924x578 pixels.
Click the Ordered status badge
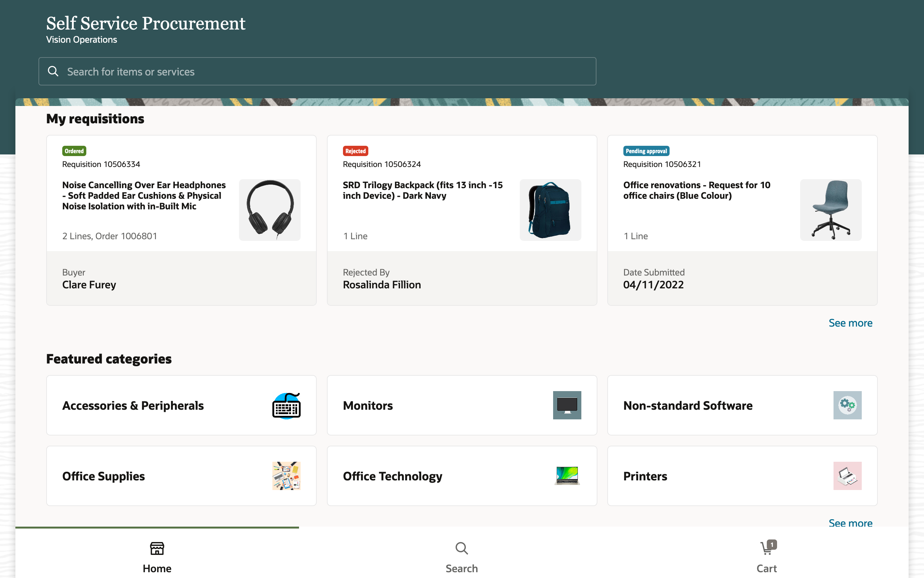pyautogui.click(x=74, y=151)
